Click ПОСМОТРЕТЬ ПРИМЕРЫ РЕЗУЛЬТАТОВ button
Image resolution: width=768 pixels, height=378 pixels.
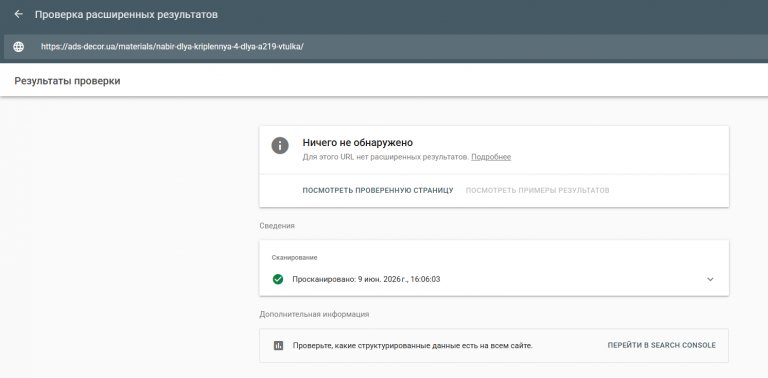[x=537, y=190]
